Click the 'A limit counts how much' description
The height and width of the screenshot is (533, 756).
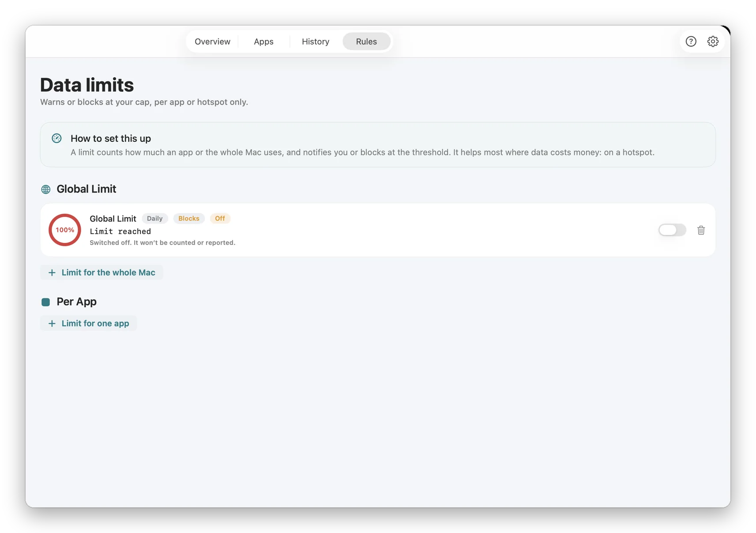[363, 152]
